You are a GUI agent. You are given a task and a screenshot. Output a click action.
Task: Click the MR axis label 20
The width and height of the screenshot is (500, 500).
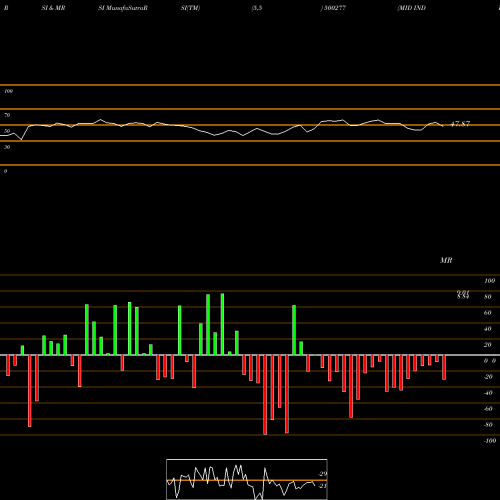(488, 345)
